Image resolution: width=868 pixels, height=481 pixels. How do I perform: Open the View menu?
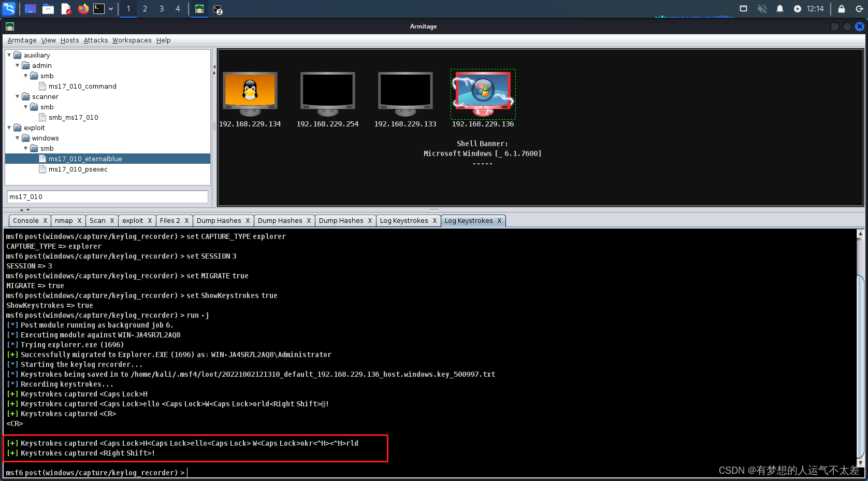49,40
